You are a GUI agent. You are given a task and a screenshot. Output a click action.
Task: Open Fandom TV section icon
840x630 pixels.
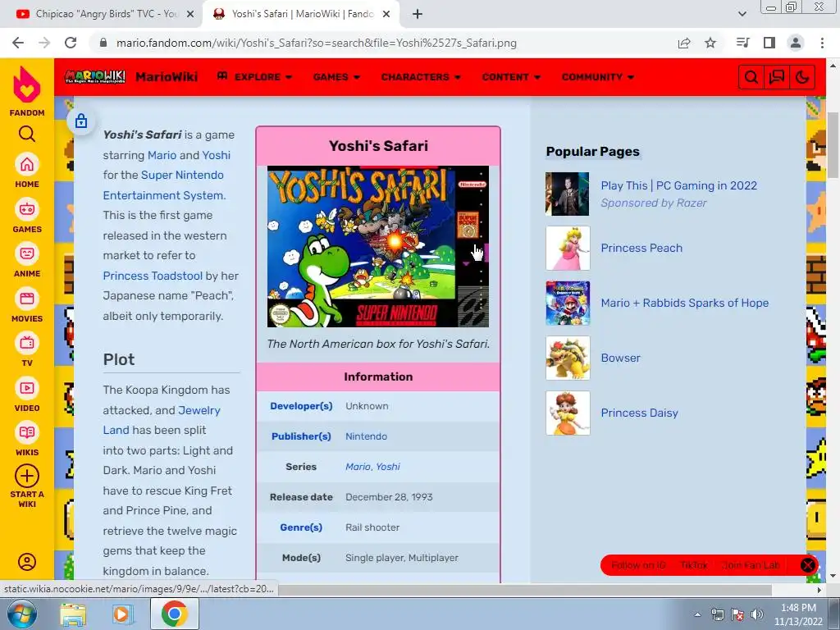tap(27, 343)
